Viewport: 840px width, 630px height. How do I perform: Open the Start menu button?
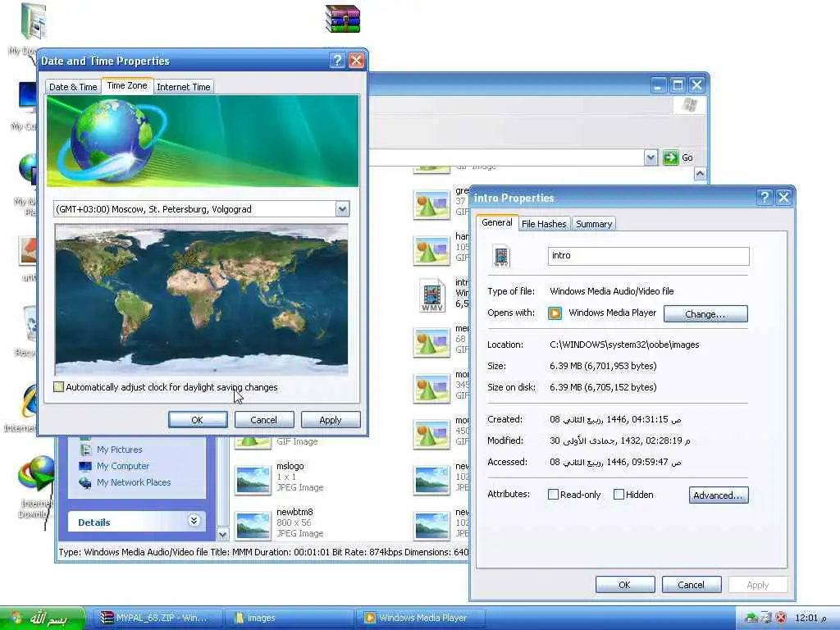point(43,619)
